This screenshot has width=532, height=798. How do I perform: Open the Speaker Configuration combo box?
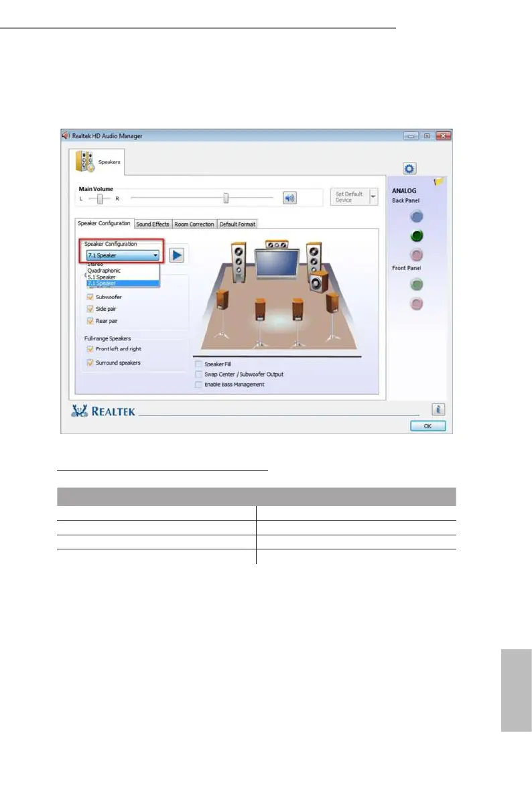pos(123,255)
